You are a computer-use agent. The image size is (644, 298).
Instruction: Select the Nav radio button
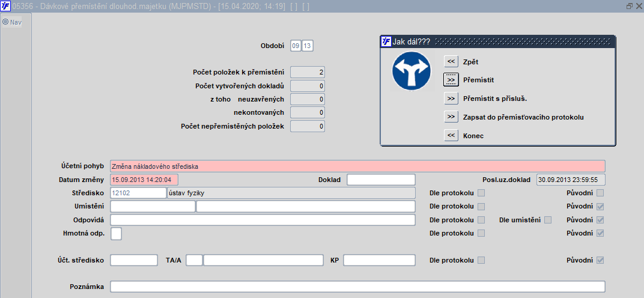pos(5,22)
